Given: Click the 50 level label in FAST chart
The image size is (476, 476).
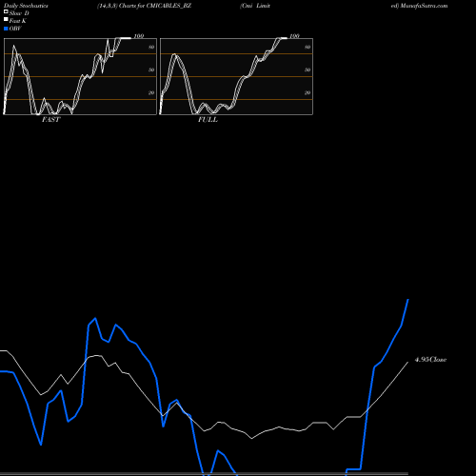Looking at the screenshot, I should click(x=151, y=69).
